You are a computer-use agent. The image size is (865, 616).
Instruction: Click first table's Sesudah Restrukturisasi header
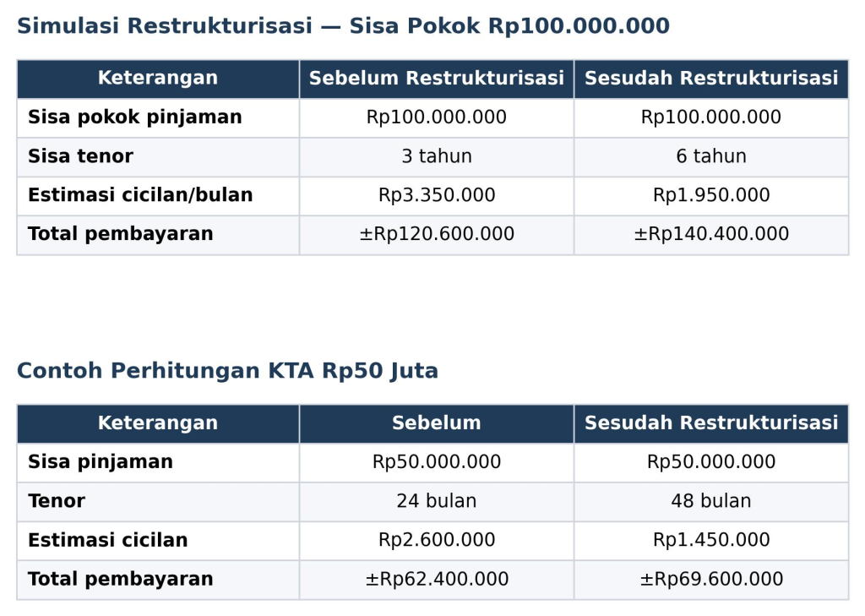[x=711, y=79]
